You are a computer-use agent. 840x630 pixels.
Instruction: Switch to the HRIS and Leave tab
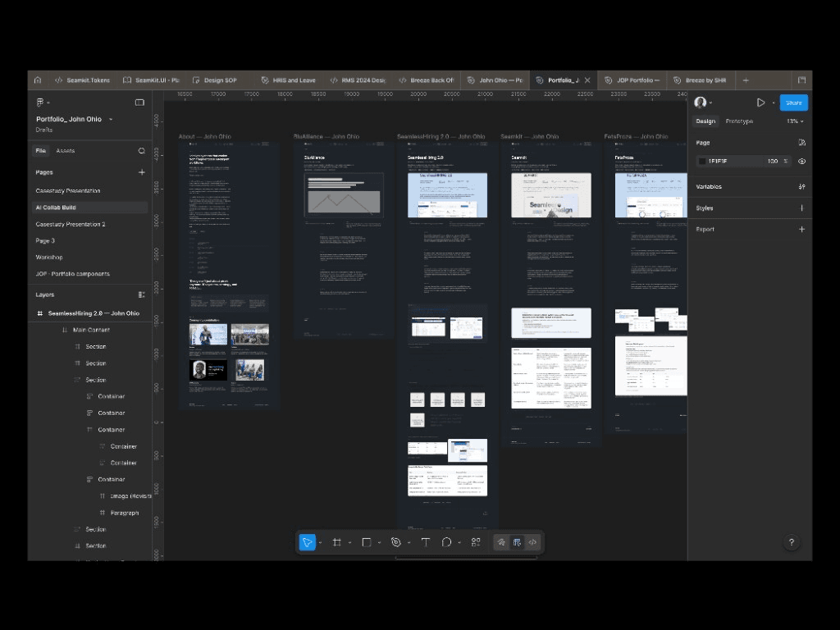pos(288,80)
